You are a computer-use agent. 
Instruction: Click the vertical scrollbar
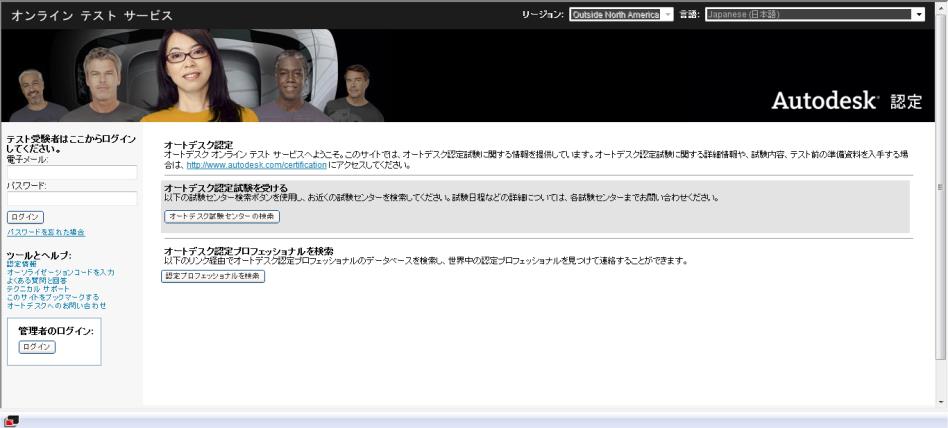[940, 187]
